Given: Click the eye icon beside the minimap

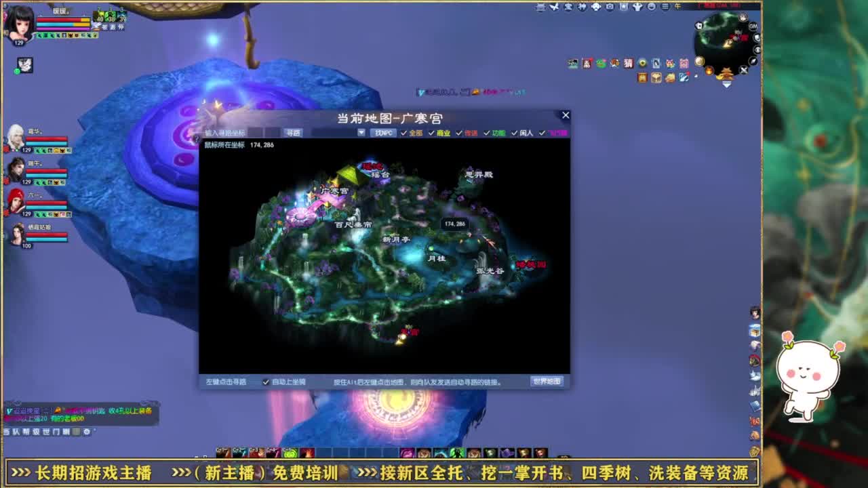Looking at the screenshot, I should tap(757, 49).
